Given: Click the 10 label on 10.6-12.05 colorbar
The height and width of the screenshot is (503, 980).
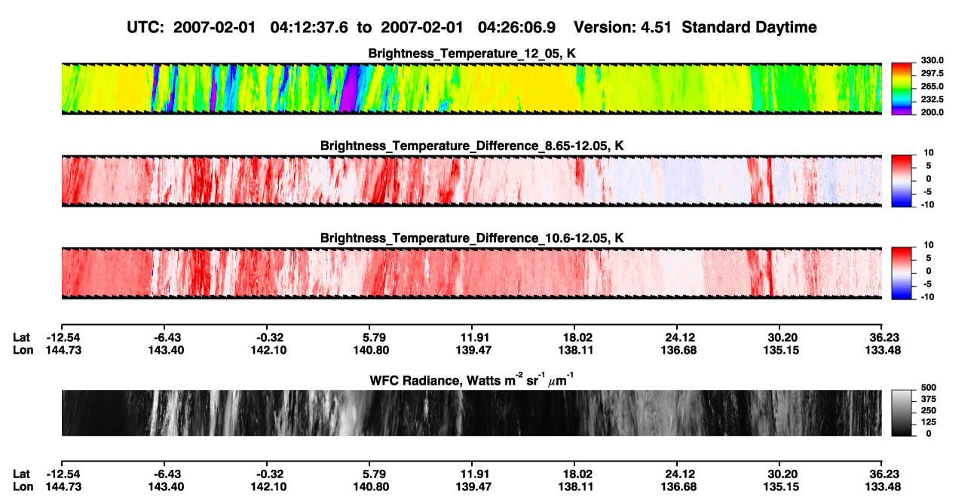Looking at the screenshot, I should (929, 245).
